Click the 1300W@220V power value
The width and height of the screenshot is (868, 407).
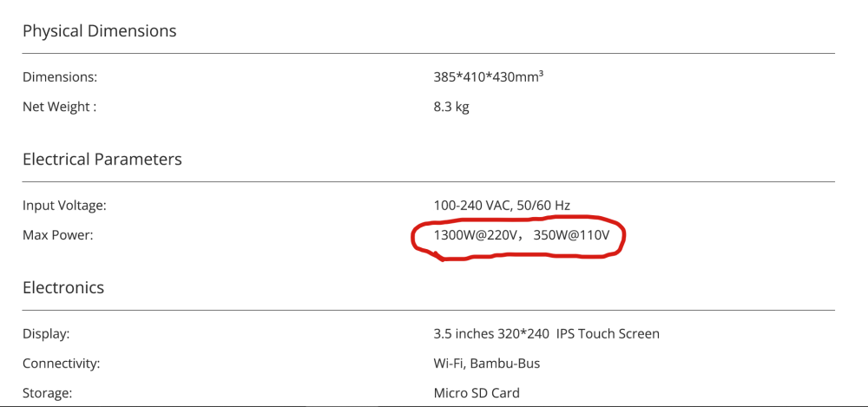click(x=476, y=235)
